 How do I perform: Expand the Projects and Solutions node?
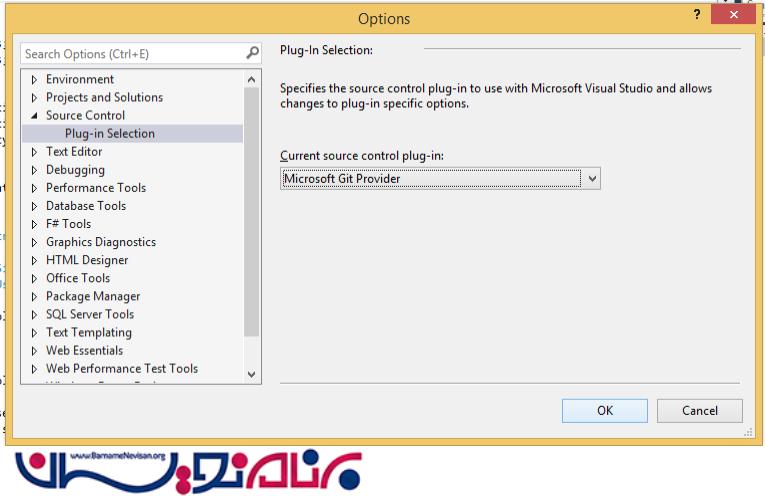click(34, 98)
